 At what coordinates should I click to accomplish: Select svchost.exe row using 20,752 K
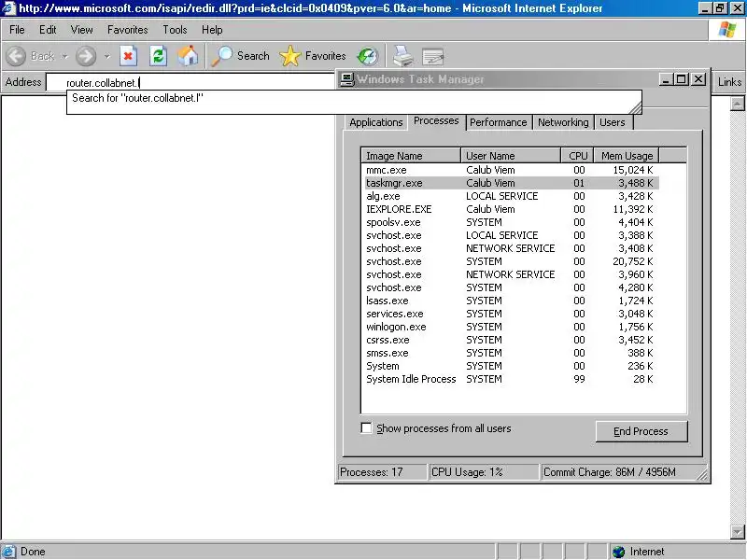[512, 261]
